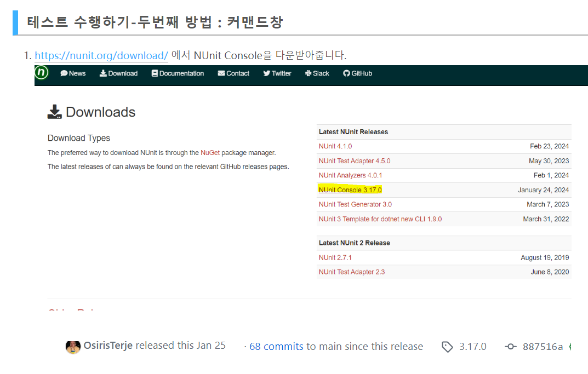Click the NuGet package manager link
This screenshot has width=588, height=374.
[x=210, y=153]
